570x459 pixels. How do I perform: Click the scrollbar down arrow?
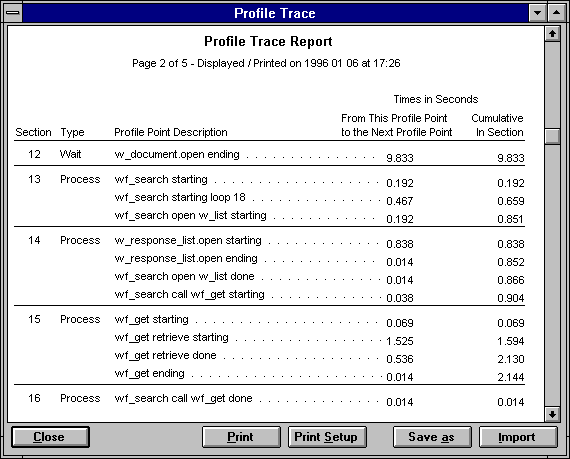pyautogui.click(x=552, y=414)
